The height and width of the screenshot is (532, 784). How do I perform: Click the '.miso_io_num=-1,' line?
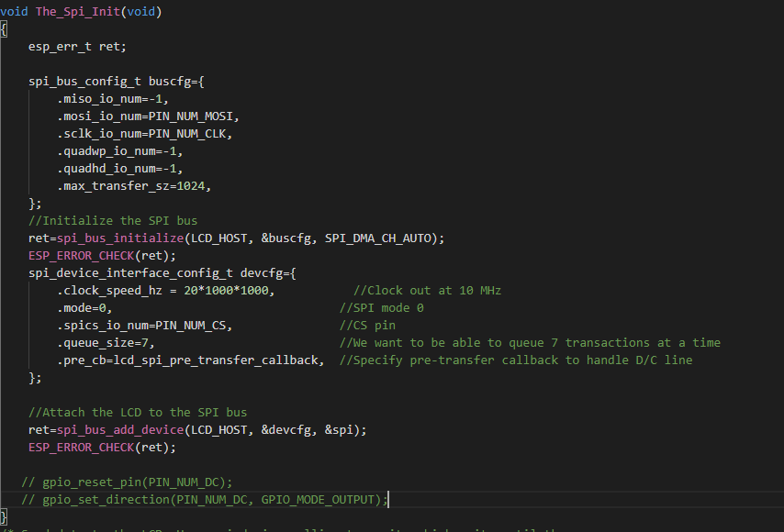(113, 99)
